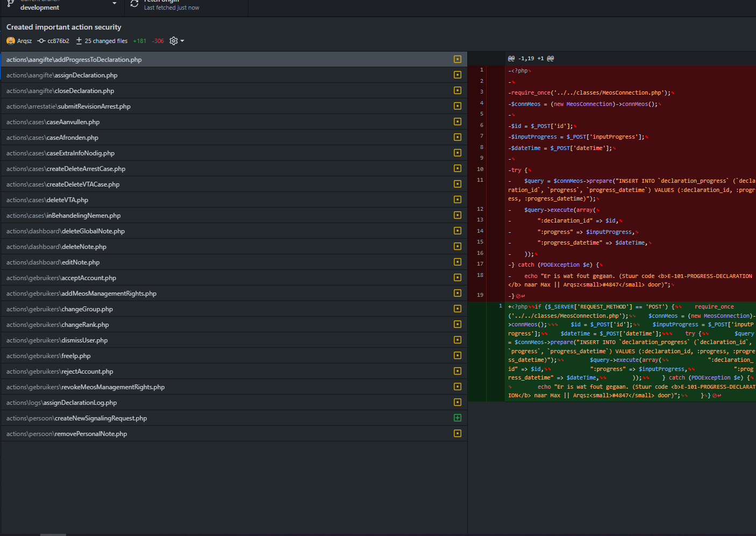Click the Arqsz author avatar
Viewport: 756px width, 536px height.
click(11, 41)
